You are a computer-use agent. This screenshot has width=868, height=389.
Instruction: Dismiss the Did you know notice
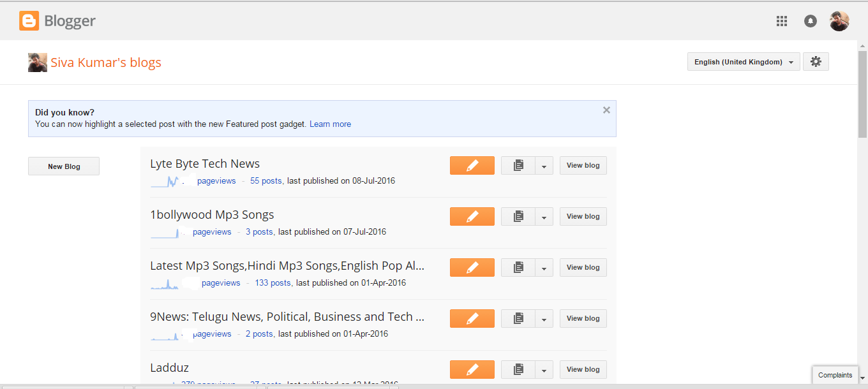(606, 110)
